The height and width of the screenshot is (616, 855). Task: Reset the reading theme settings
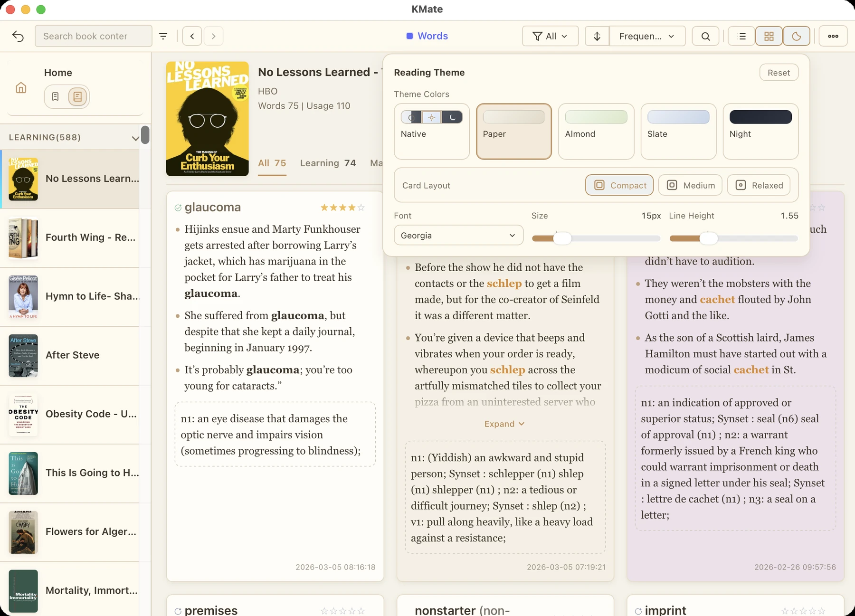779,73
